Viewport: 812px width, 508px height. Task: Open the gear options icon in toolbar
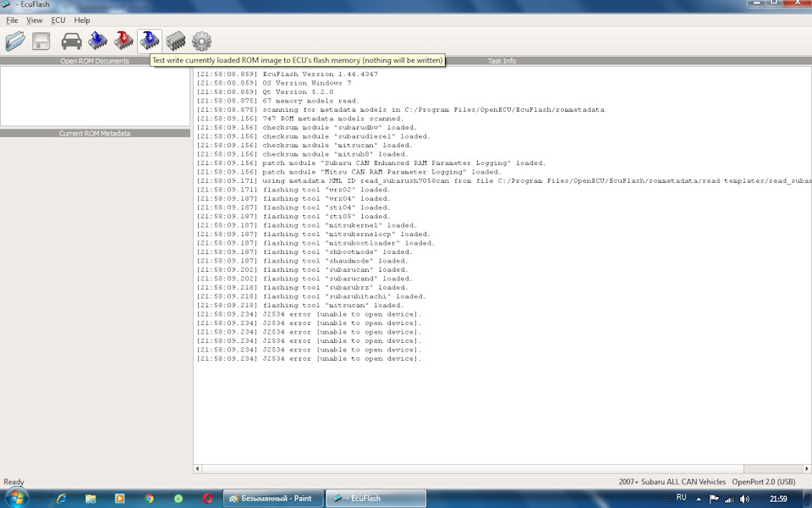[x=201, y=41]
